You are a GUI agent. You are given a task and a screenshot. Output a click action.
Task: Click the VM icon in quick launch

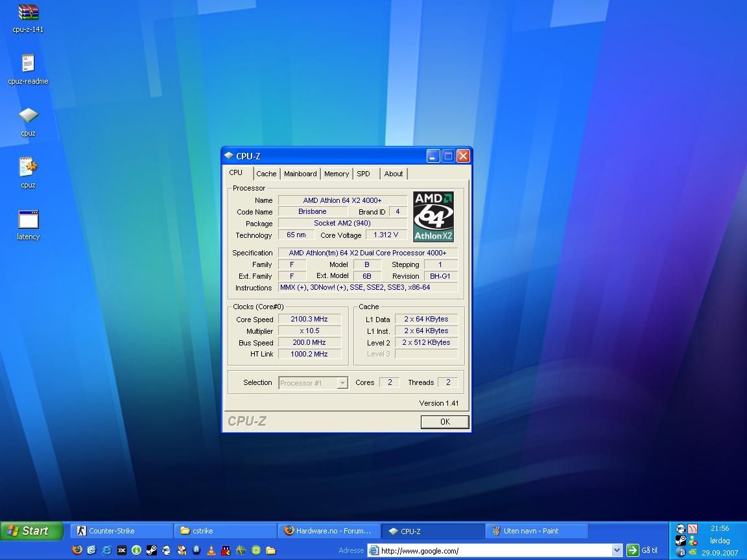[x=182, y=550]
